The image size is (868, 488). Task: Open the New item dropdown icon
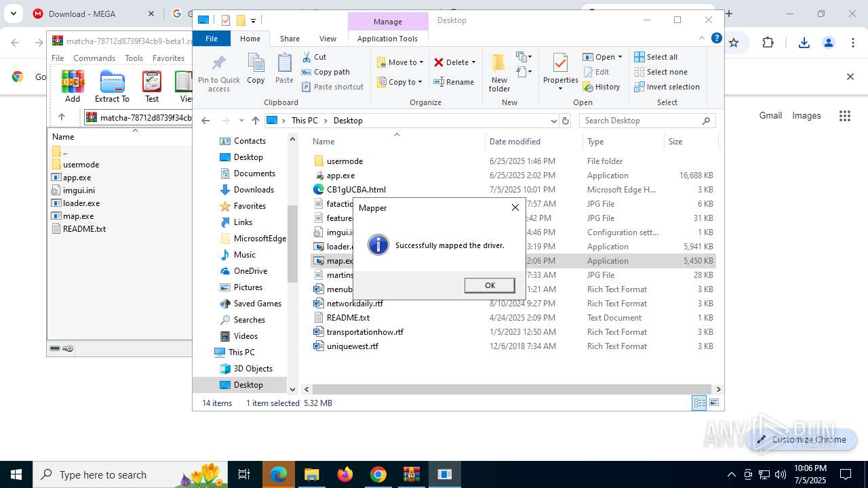pos(524,57)
